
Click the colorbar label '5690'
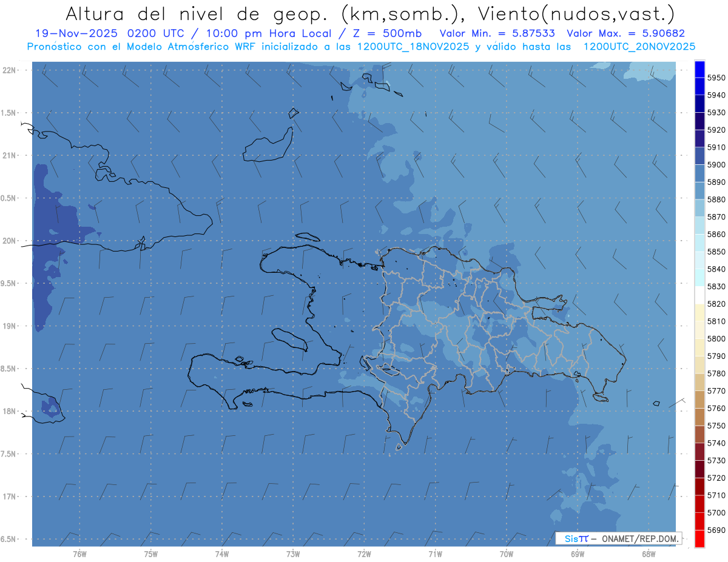716,530
